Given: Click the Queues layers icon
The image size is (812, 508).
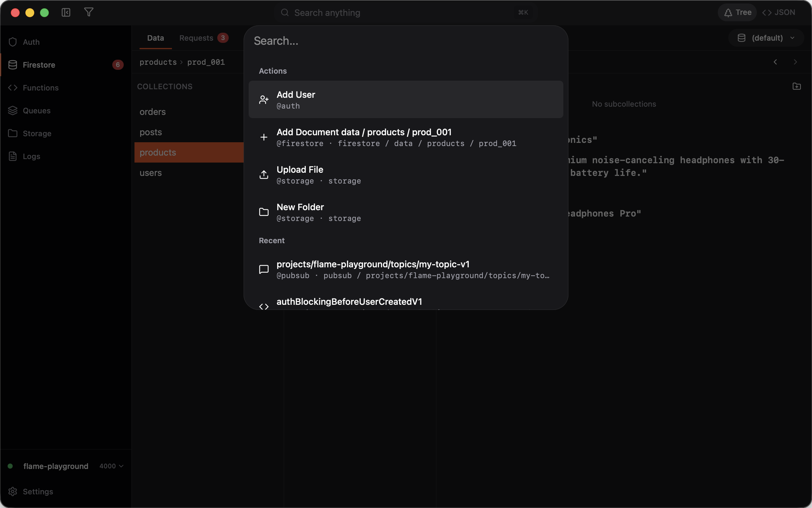Looking at the screenshot, I should click(13, 110).
